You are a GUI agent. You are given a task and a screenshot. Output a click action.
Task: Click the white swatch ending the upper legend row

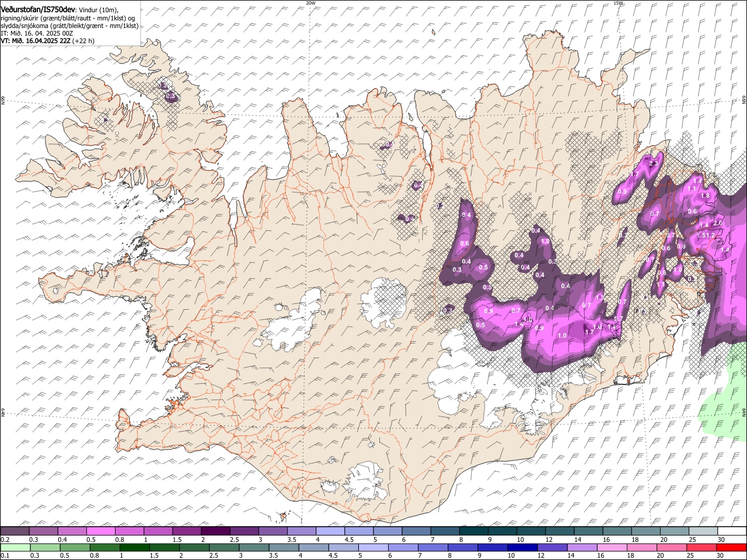(731, 531)
